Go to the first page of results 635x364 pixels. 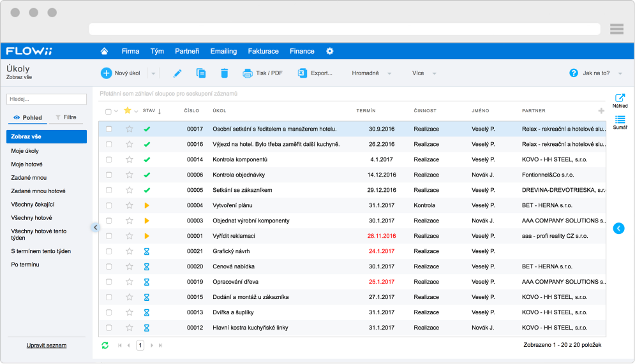point(120,346)
